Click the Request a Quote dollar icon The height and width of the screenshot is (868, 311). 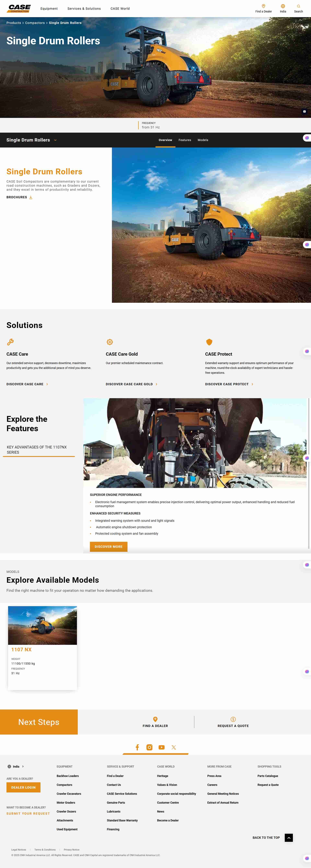[x=233, y=719]
